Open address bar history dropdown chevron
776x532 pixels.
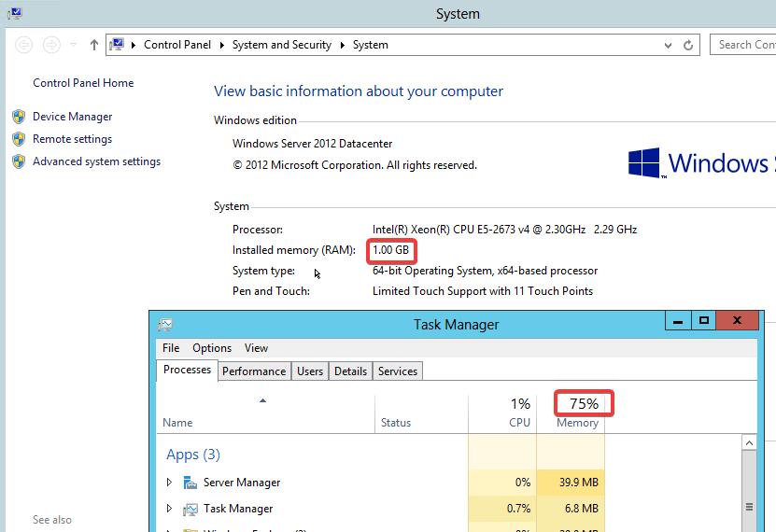point(668,46)
